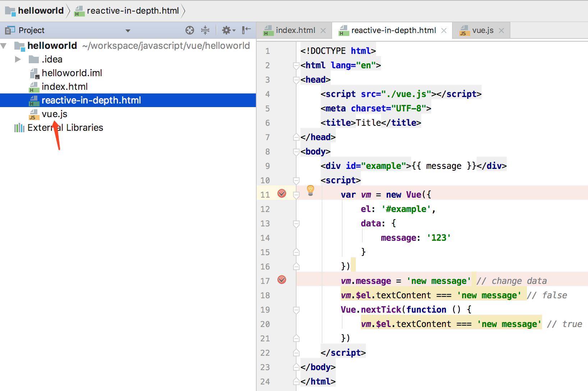Screen dimensions: 588x391
Task: Click the lightbulb intention icon on line 11
Action: [x=311, y=190]
